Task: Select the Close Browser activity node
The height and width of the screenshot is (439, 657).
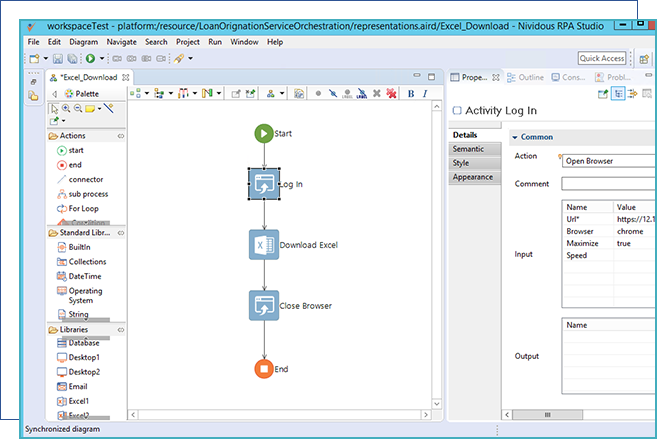Action: click(264, 306)
